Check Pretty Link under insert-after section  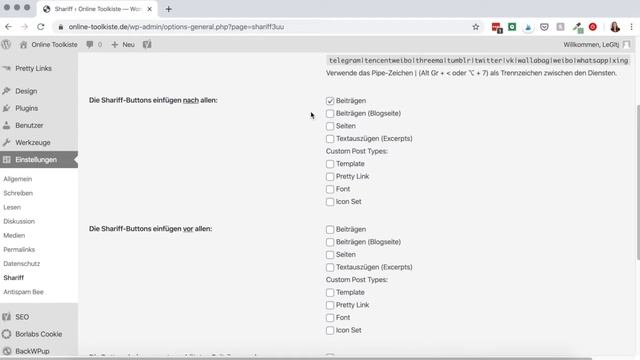330,177
